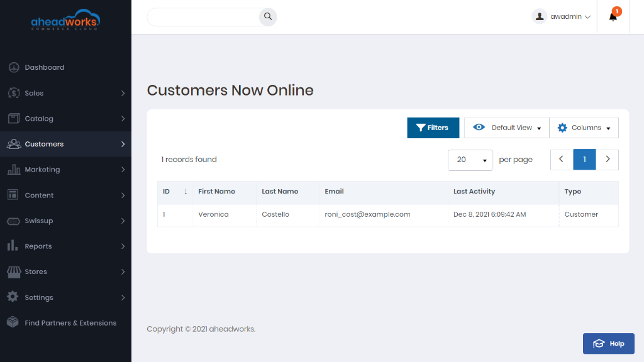This screenshot has width=644, height=362.
Task: Go to previous page arrow
Action: pyautogui.click(x=562, y=160)
